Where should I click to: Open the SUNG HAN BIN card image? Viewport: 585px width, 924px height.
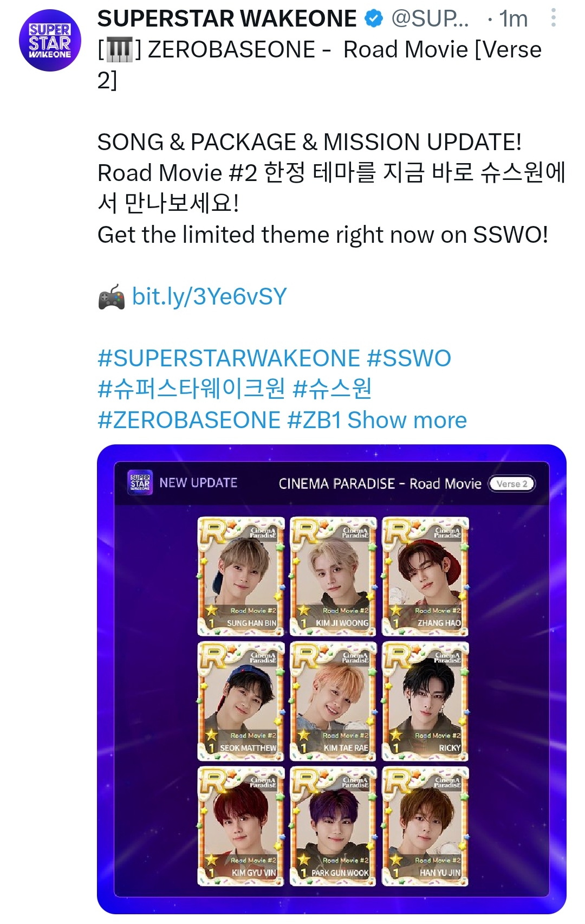click(x=241, y=576)
